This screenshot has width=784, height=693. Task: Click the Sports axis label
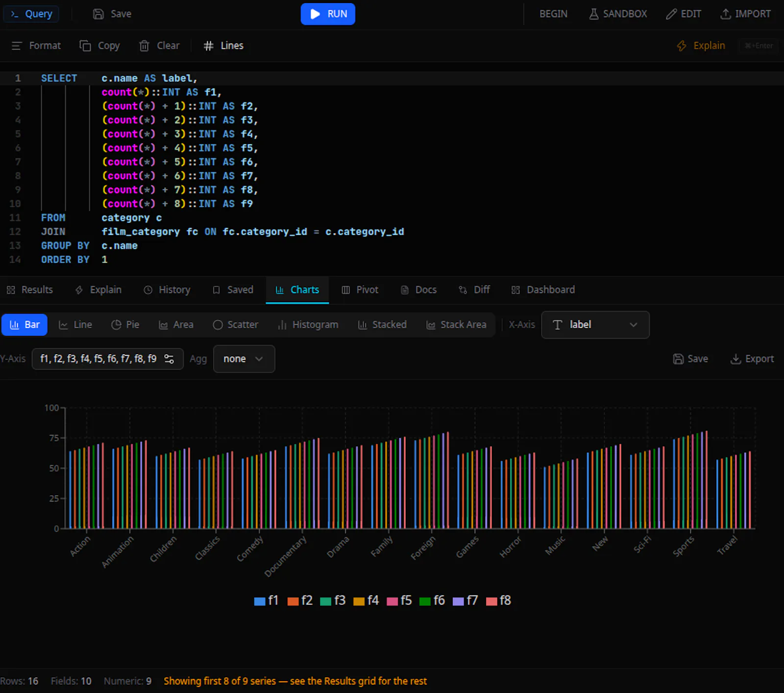pyautogui.click(x=684, y=547)
